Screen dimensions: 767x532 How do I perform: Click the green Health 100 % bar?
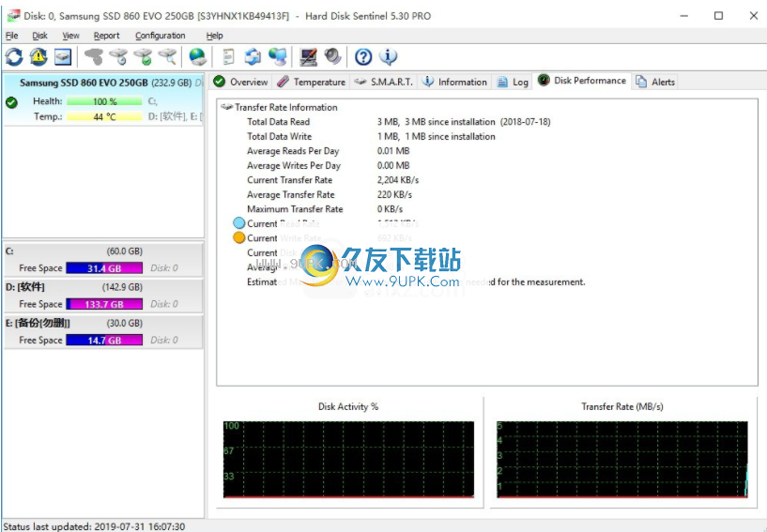[x=105, y=101]
